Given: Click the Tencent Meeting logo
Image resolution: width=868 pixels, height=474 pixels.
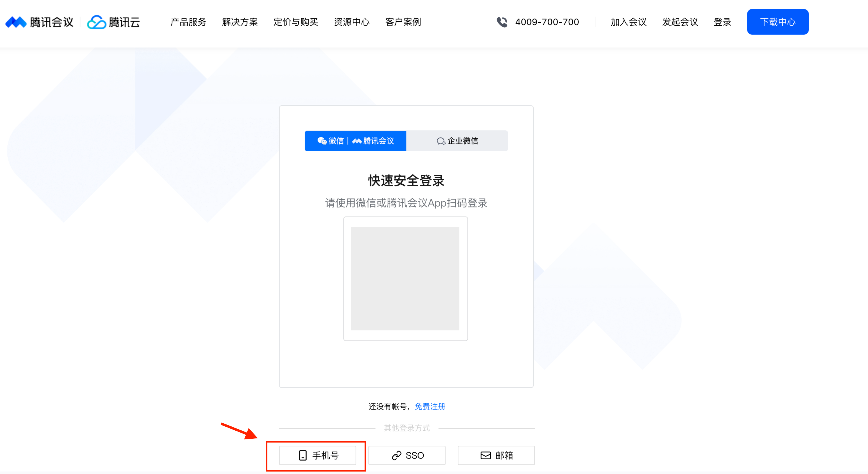Looking at the screenshot, I should pos(39,22).
